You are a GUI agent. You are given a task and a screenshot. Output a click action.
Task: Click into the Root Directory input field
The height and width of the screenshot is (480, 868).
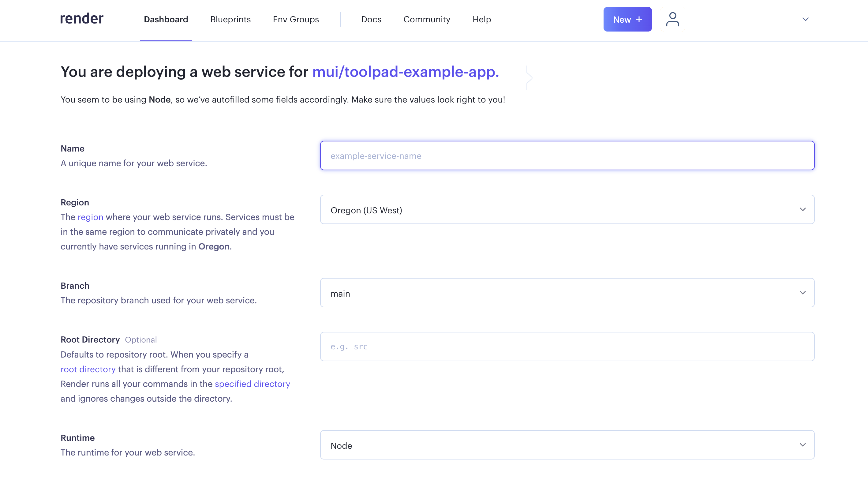tap(567, 347)
